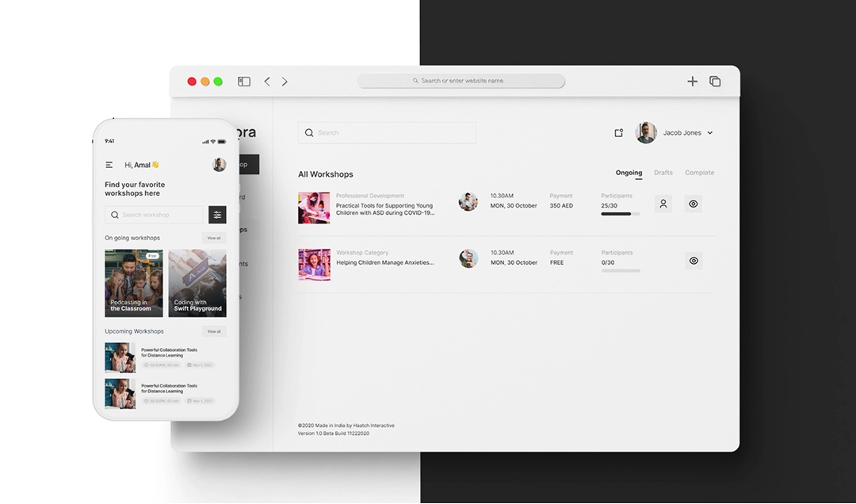Image resolution: width=856 pixels, height=504 pixels.
Task: Click View all for On going workshops
Action: (x=214, y=238)
